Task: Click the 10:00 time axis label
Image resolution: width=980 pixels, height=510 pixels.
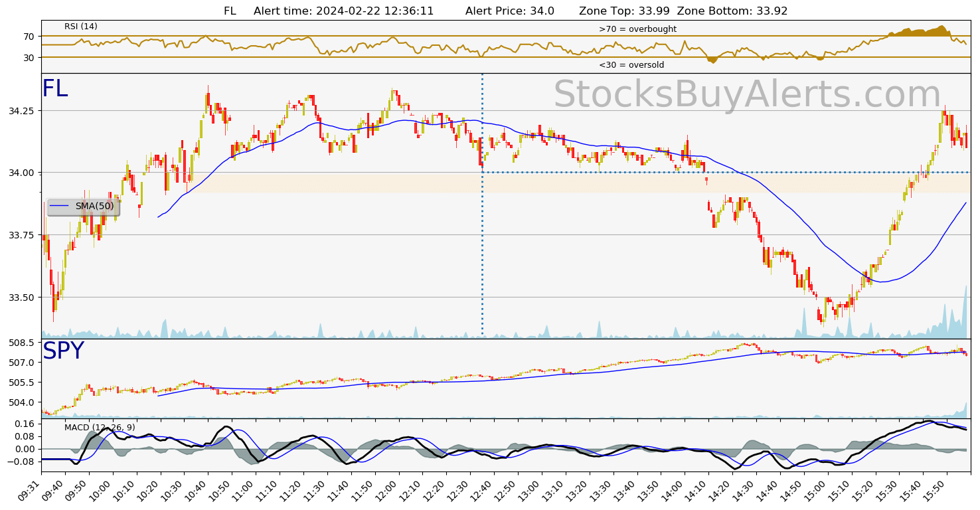Action: tap(102, 490)
